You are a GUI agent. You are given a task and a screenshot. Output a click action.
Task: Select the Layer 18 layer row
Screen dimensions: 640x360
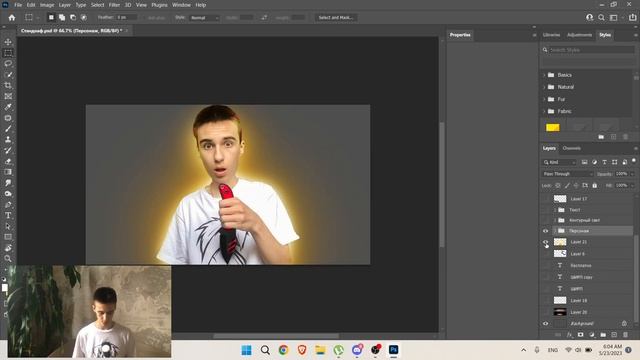587,300
